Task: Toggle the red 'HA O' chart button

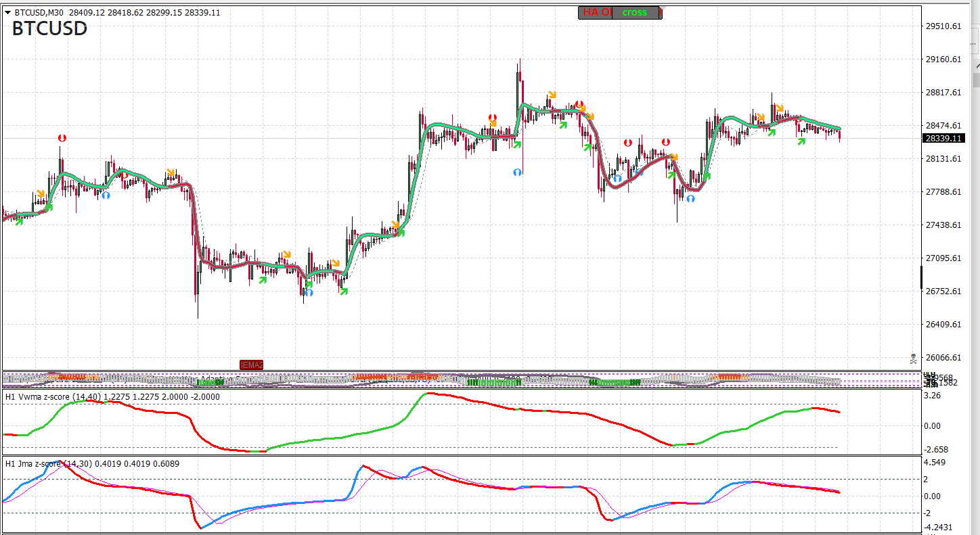Action: 596,12
